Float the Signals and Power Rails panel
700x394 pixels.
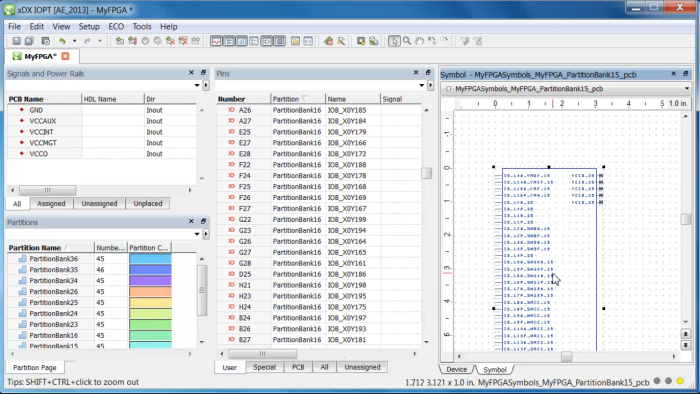tap(203, 72)
